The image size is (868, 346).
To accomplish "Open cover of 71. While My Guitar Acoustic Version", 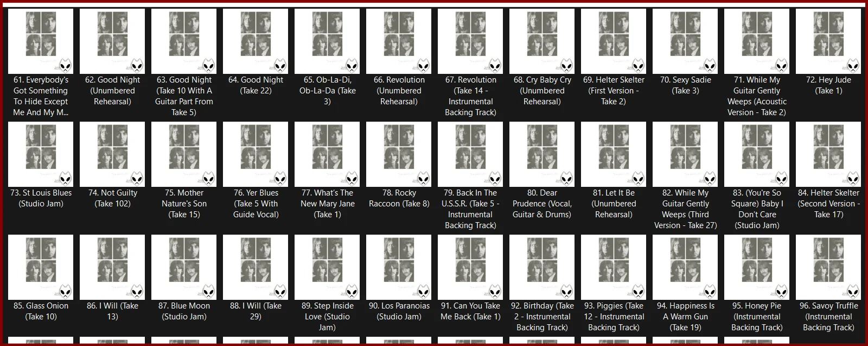I will click(x=757, y=41).
